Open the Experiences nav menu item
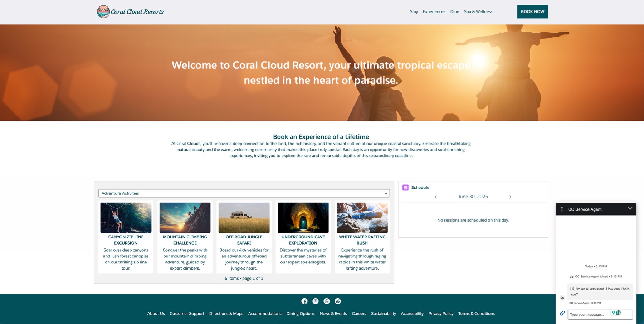The height and width of the screenshot is (324, 644). [434, 11]
